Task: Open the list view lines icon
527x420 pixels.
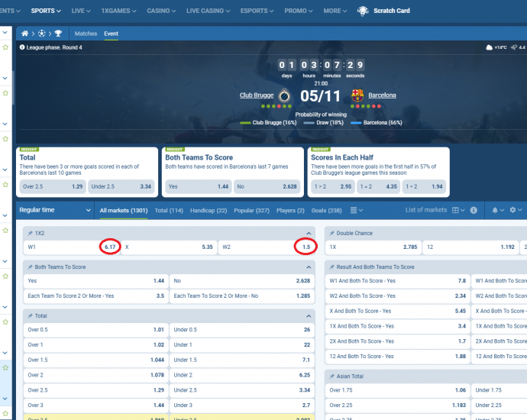Action: pos(353,210)
